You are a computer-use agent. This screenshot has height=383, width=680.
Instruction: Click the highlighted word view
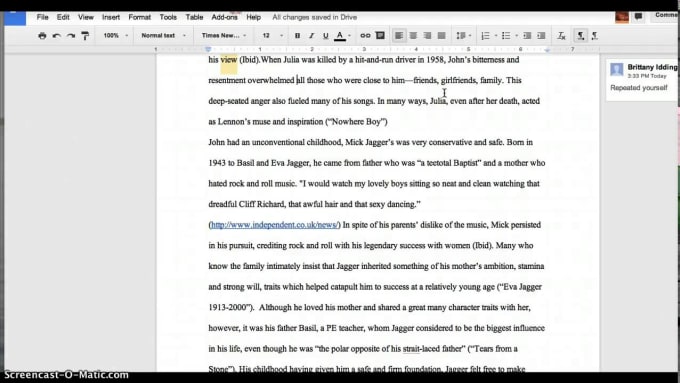[229, 60]
